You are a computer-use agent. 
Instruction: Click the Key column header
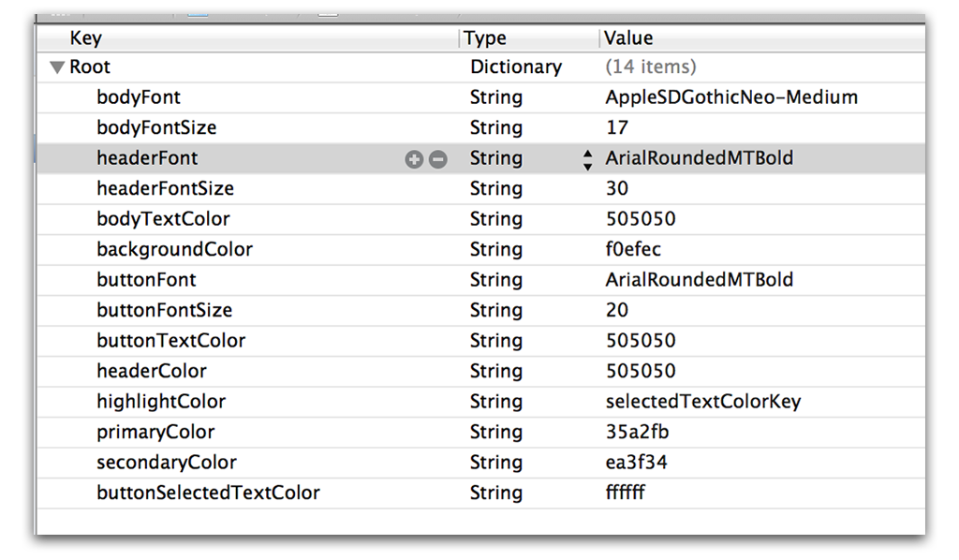(86, 38)
